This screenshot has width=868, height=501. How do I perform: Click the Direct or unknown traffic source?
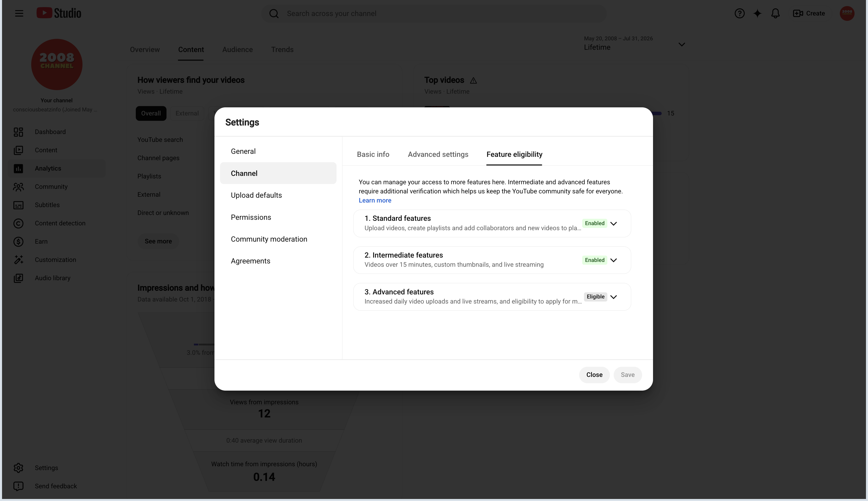coord(163,213)
